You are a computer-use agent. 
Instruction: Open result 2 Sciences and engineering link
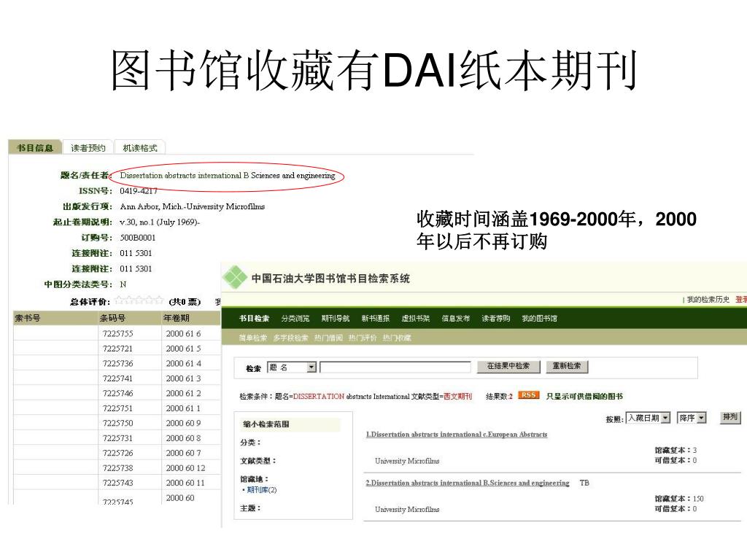click(468, 483)
